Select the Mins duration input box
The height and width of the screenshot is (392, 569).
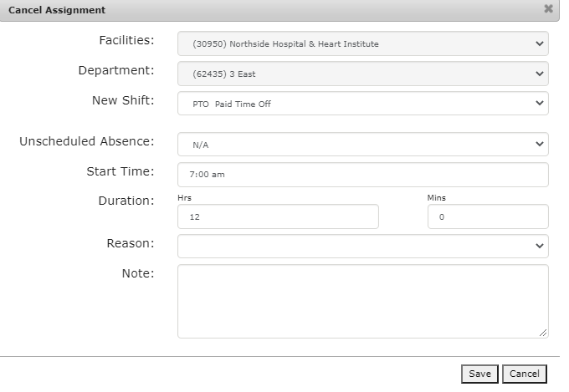tap(487, 216)
